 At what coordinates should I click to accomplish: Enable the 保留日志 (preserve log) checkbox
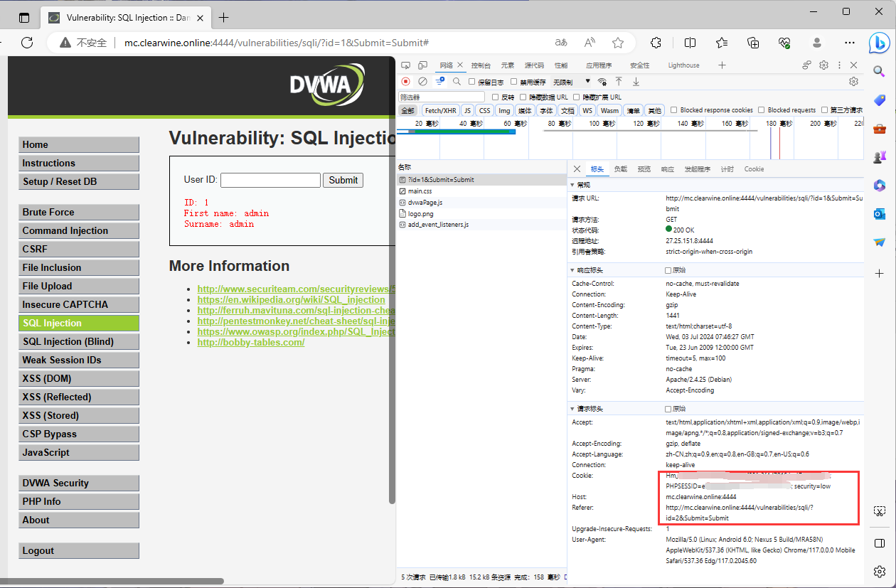click(472, 82)
